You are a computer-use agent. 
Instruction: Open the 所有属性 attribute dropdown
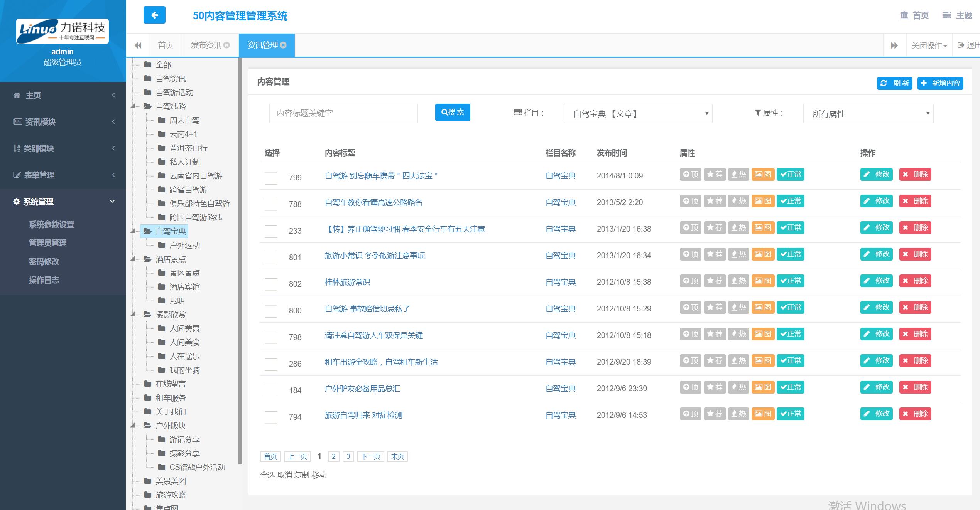(868, 114)
